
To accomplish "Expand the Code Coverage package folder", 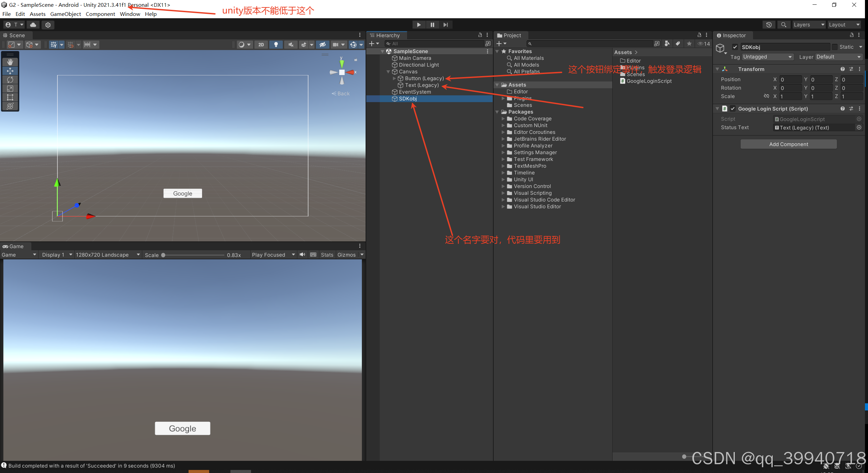I will 503,119.
